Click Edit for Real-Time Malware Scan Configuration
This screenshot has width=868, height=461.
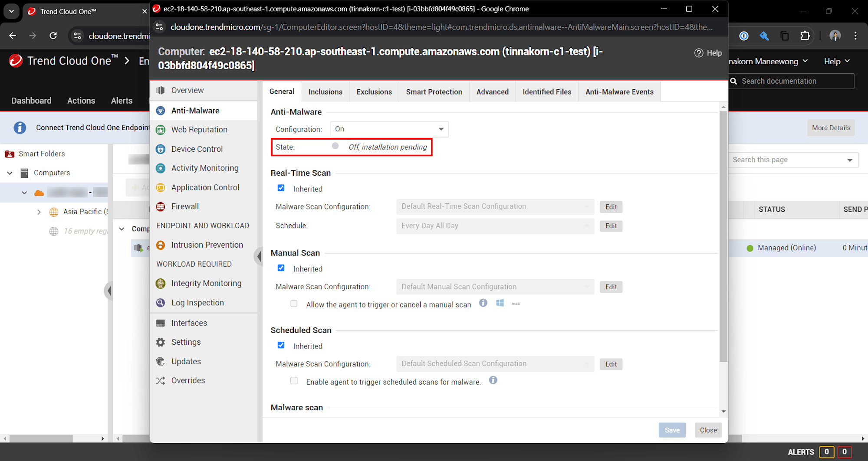(611, 207)
